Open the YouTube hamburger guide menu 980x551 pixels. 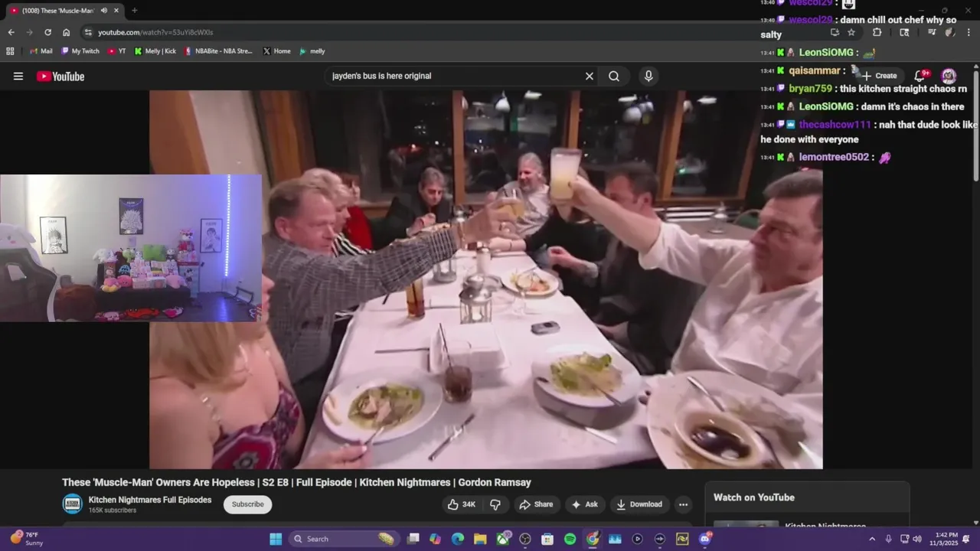click(18, 76)
